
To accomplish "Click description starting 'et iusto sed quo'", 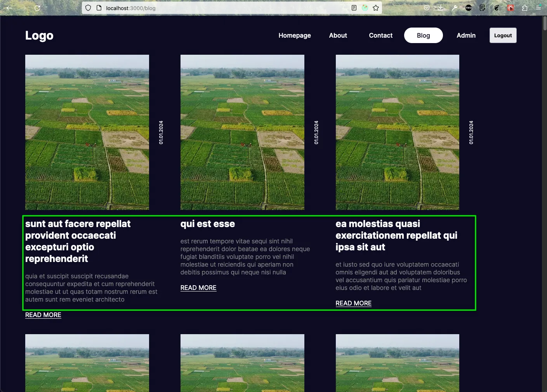I will click(x=401, y=276).
